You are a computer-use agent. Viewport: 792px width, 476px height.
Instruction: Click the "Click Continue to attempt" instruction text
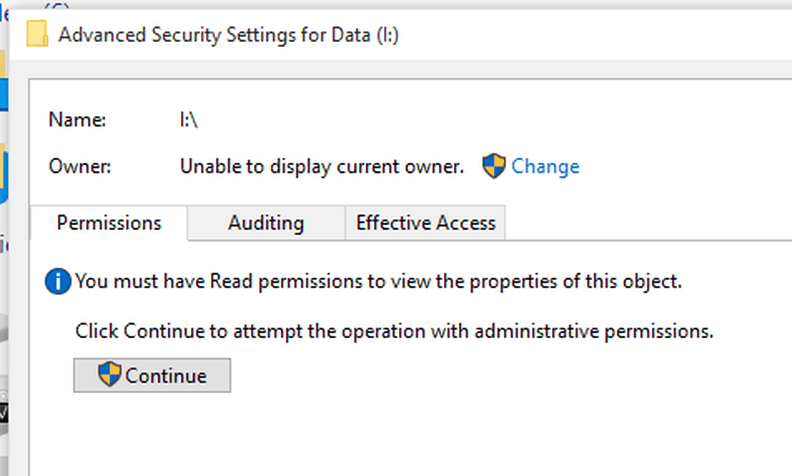[x=394, y=331]
